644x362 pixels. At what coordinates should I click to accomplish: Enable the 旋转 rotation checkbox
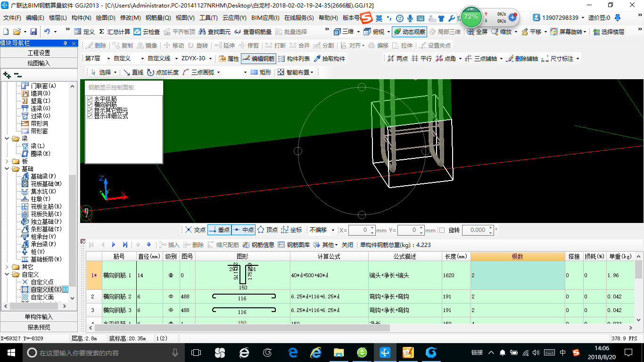point(442,230)
